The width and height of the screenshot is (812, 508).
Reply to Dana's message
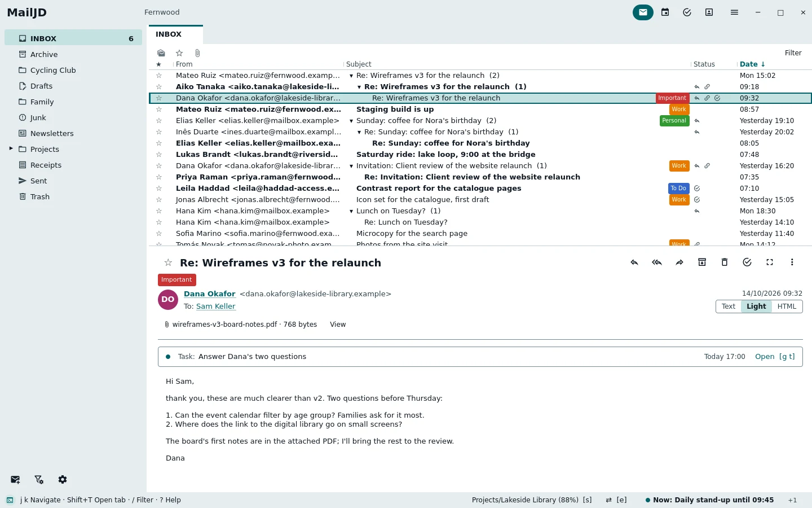click(634, 262)
